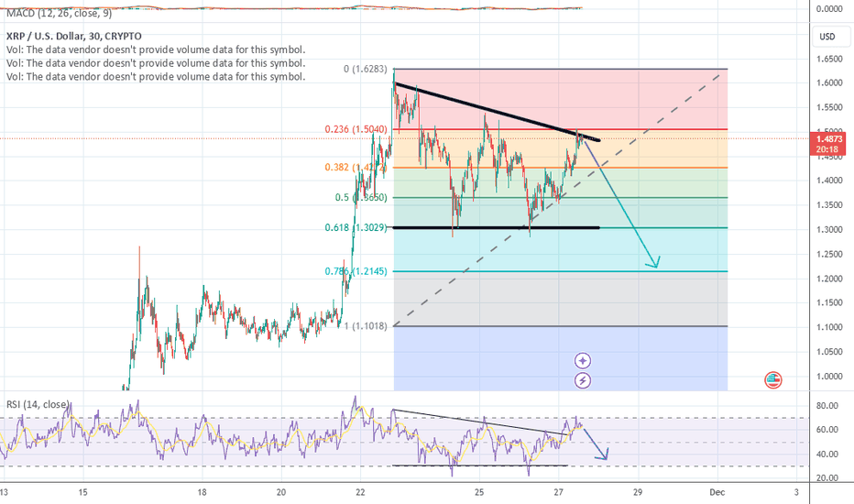The width and height of the screenshot is (854, 504).
Task: Click the US flag economic event icon
Action: [x=772, y=379]
